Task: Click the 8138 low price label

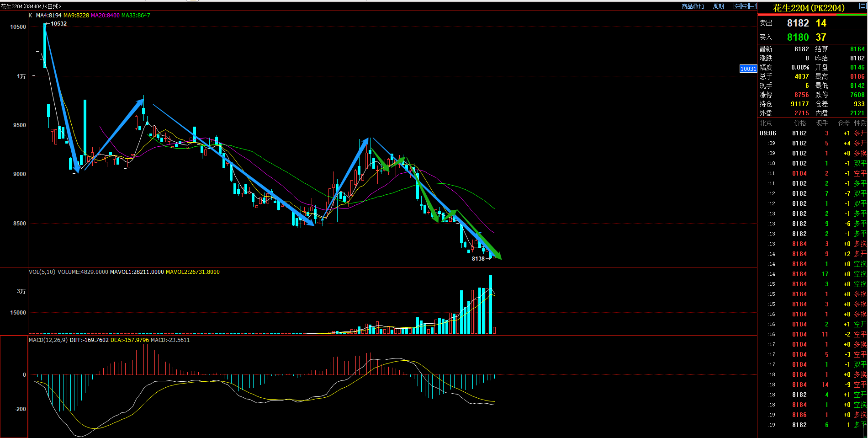Action: (x=478, y=259)
